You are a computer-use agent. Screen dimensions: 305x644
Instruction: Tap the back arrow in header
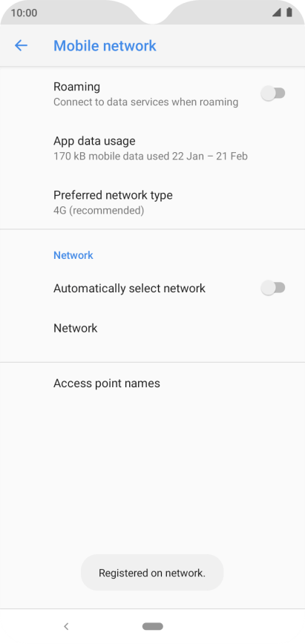tap(21, 45)
